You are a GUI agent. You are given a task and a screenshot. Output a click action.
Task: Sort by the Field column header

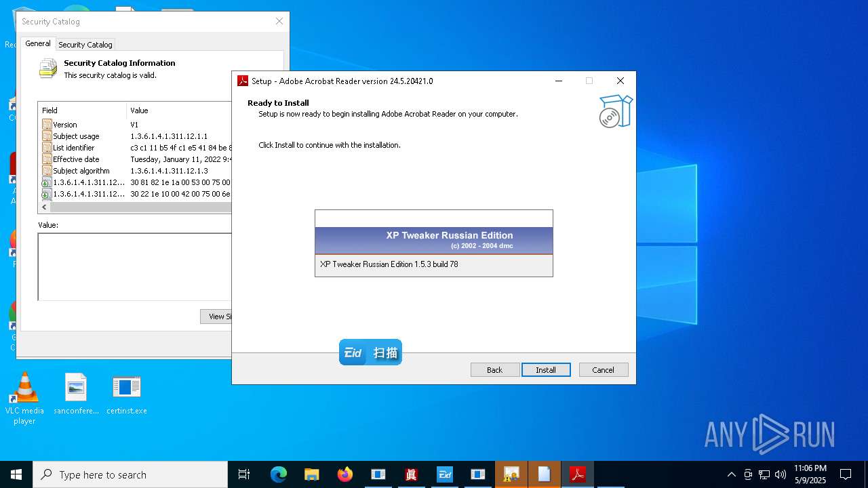point(82,110)
